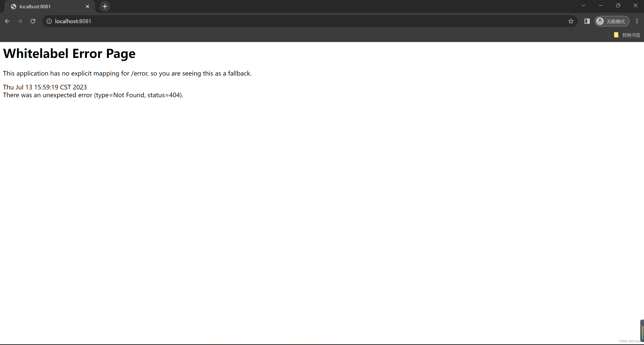The image size is (644, 345).
Task: Open a new tab with plus button
Action: [105, 7]
